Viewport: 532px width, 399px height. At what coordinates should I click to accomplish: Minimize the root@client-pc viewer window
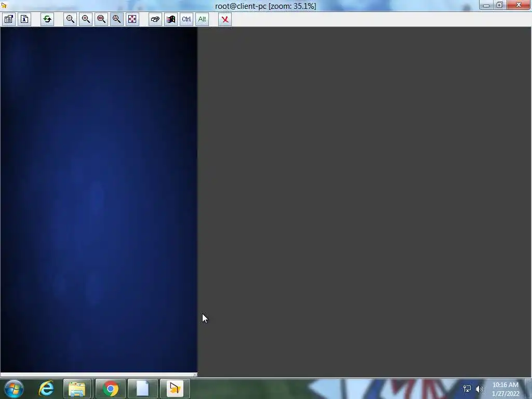pos(486,5)
